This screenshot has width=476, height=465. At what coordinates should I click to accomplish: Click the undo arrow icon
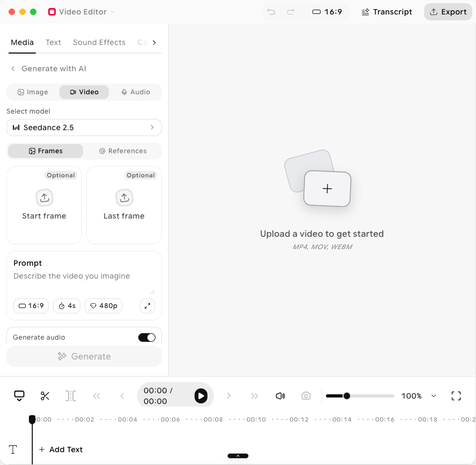point(271,12)
